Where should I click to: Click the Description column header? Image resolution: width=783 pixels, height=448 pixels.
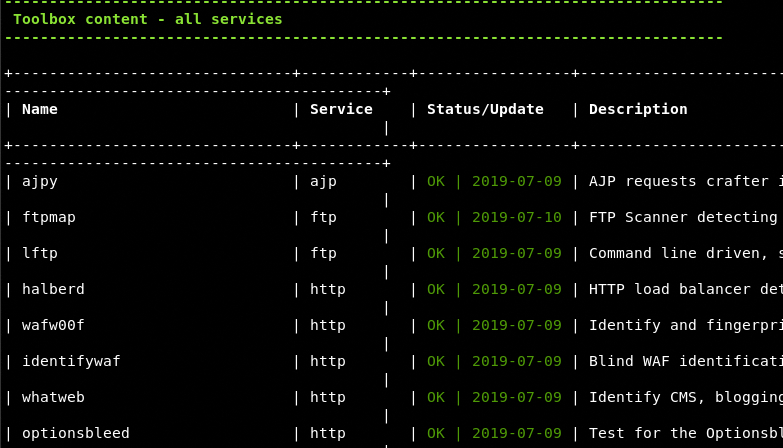[x=638, y=109]
